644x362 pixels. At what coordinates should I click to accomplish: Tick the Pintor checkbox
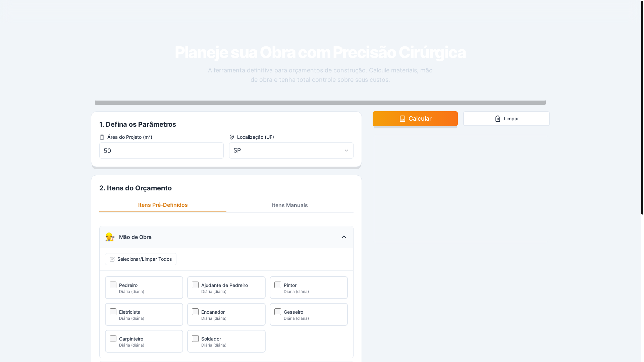(278, 285)
